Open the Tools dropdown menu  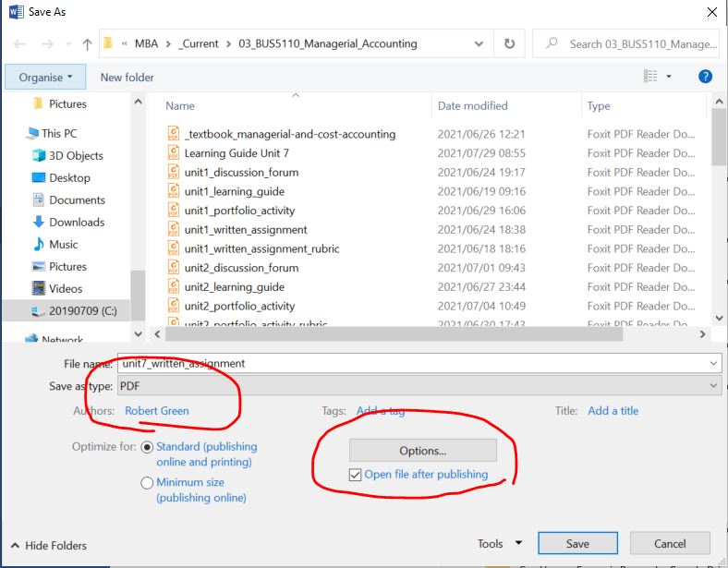coord(500,543)
